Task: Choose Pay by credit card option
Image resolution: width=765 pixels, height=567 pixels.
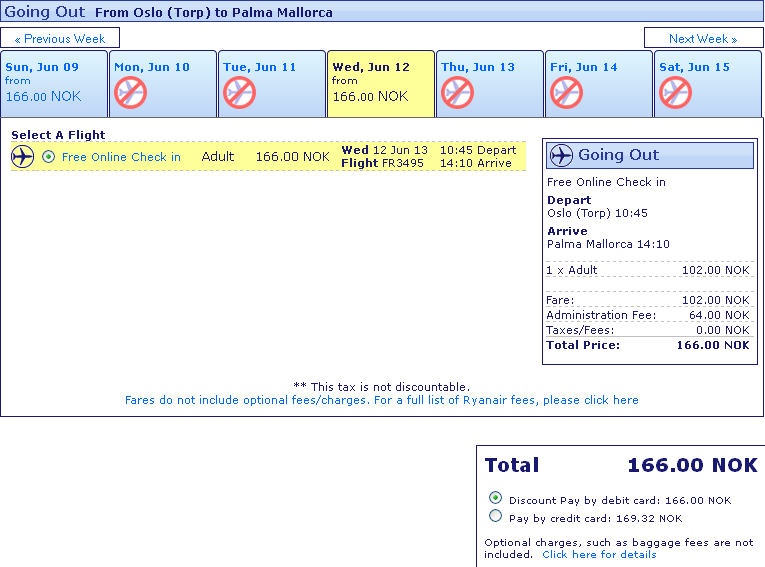Action: point(495,516)
